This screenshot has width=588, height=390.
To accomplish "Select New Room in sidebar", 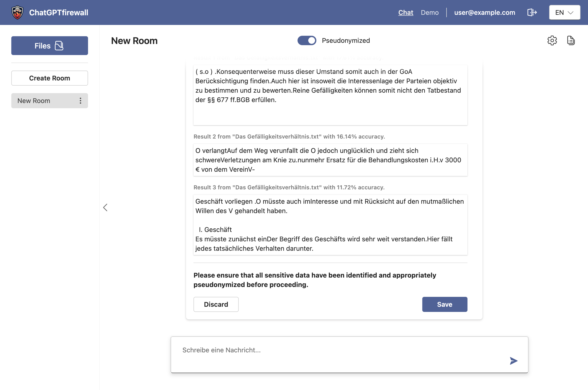I will tap(34, 101).
